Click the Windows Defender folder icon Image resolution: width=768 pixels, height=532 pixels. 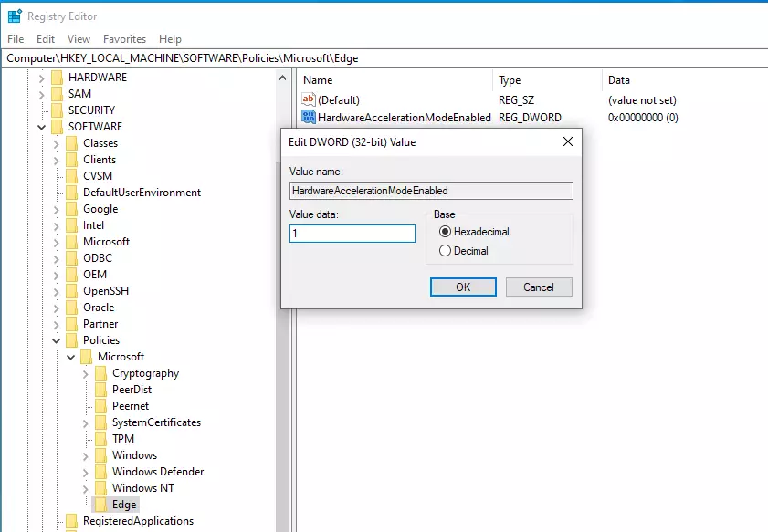[100, 472]
